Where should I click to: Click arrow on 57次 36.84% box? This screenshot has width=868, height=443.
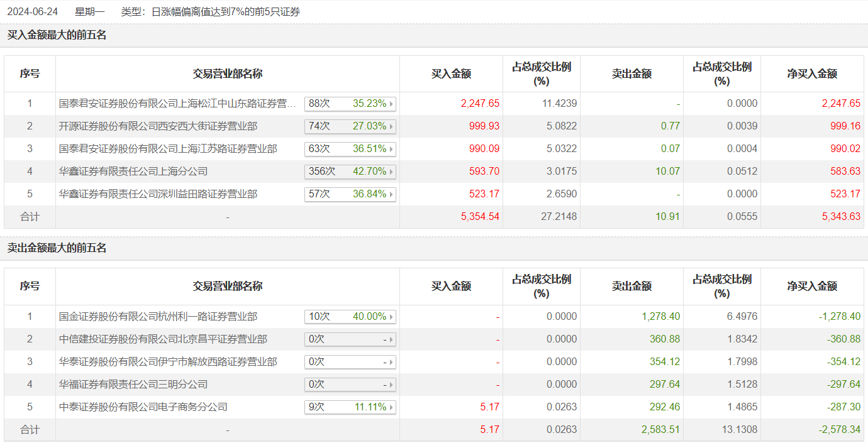point(391,194)
